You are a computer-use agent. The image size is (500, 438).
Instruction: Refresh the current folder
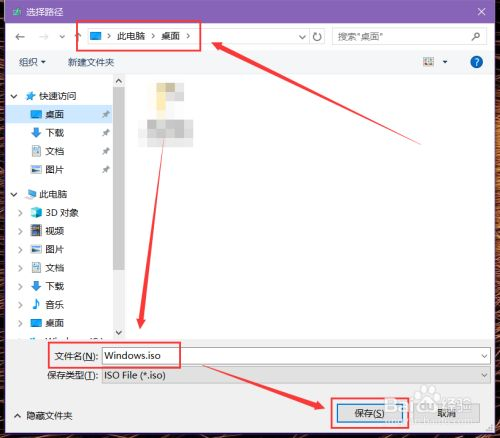pos(317,37)
